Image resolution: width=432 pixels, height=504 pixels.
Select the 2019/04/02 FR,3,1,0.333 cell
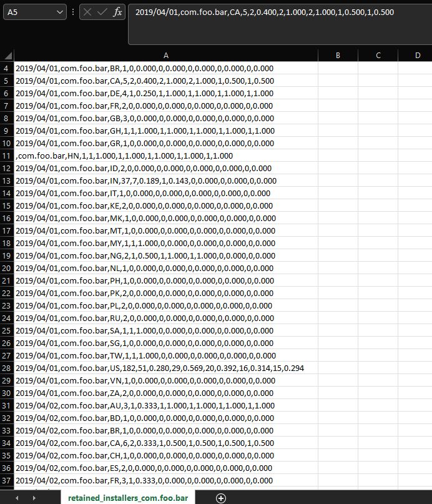coord(166,480)
